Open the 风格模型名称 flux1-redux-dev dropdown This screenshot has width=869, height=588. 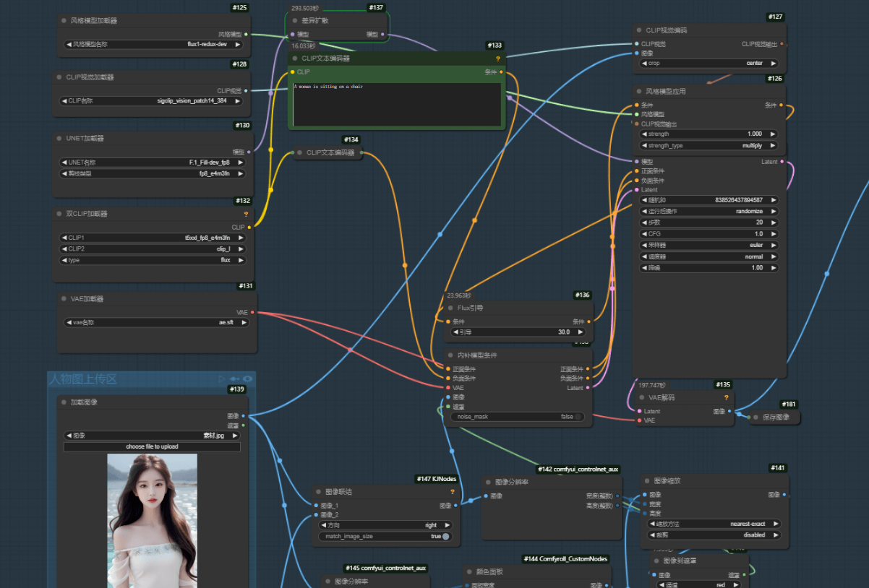[154, 44]
